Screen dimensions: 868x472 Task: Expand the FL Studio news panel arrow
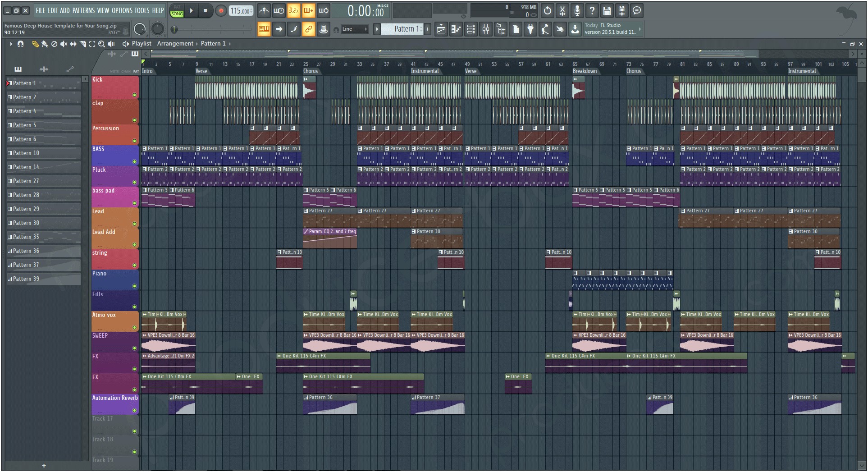coord(640,29)
